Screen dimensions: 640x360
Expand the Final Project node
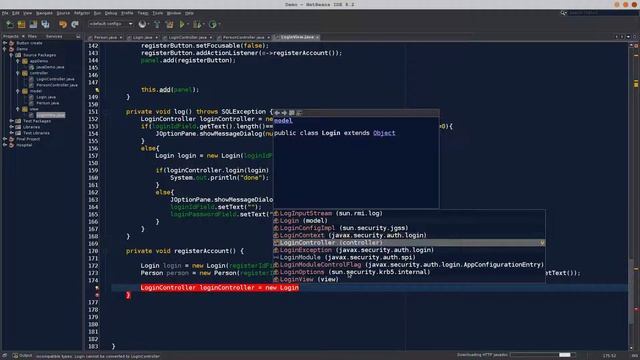click(5, 139)
